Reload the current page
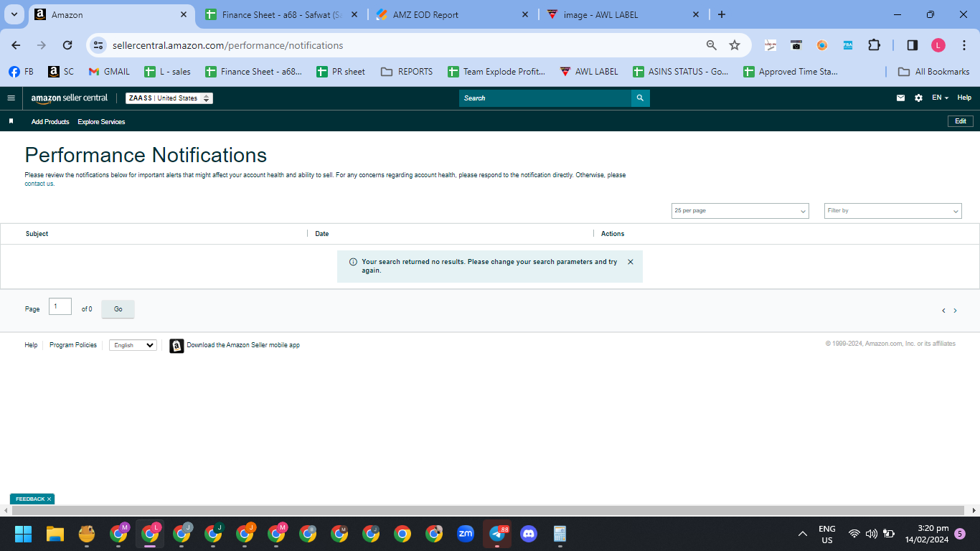 point(67,45)
